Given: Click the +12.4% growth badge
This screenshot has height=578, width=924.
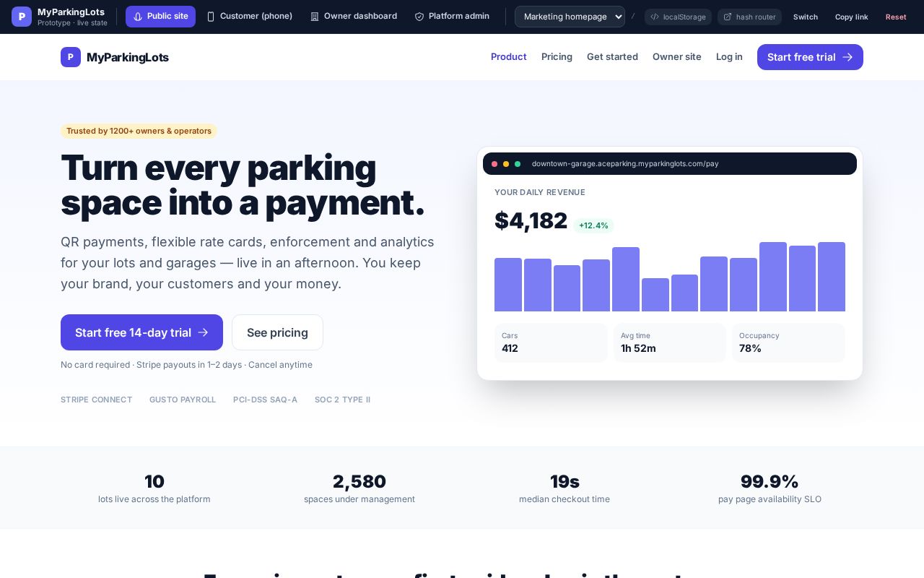Looking at the screenshot, I should point(593,225).
